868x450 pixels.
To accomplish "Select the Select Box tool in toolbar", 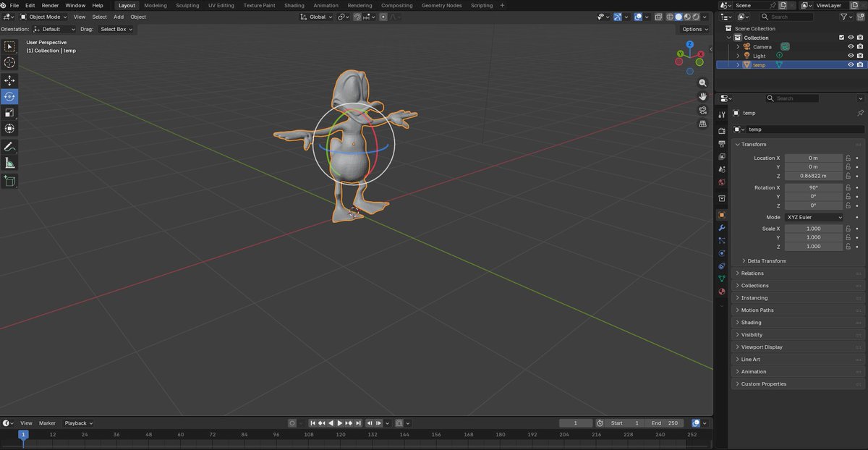I will coord(9,46).
